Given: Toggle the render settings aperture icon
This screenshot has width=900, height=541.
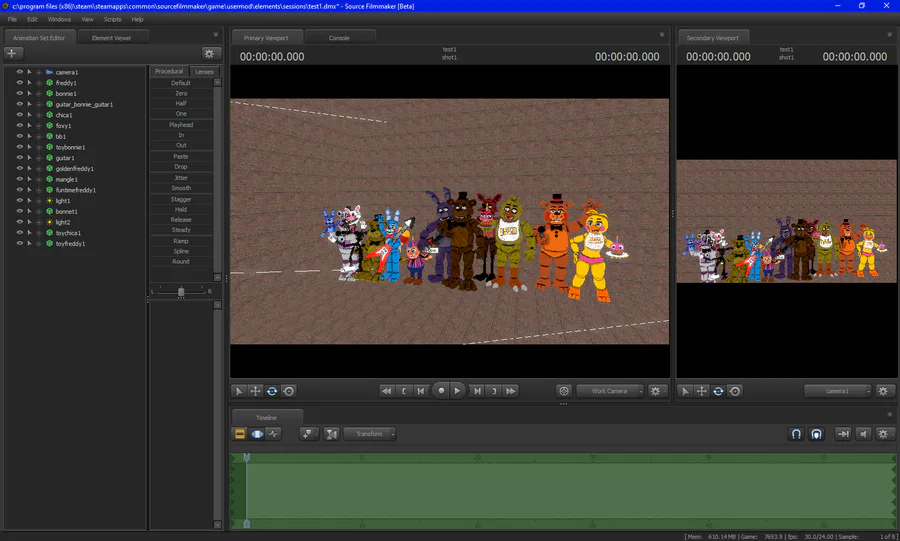Looking at the screenshot, I should [x=564, y=391].
